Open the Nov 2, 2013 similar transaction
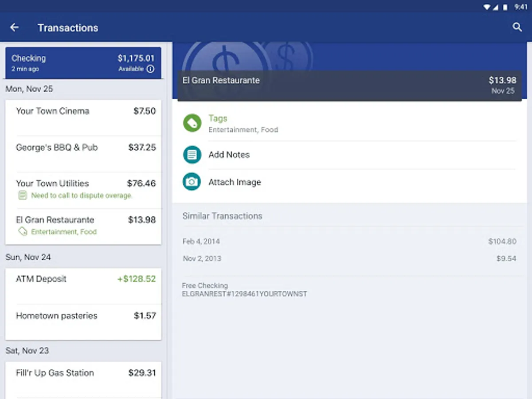The height and width of the screenshot is (399, 532). point(349,258)
